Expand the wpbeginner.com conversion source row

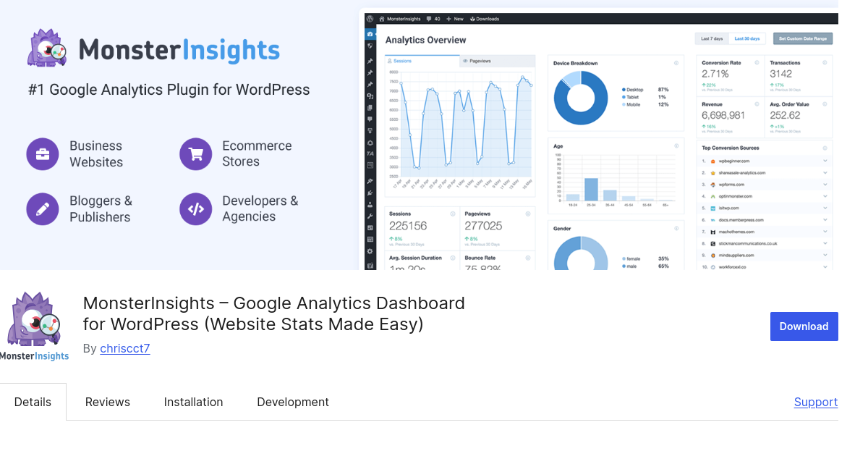click(825, 161)
